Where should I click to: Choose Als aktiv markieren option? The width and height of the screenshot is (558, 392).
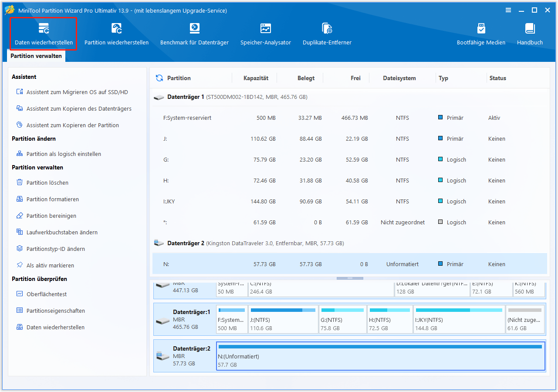(45, 266)
